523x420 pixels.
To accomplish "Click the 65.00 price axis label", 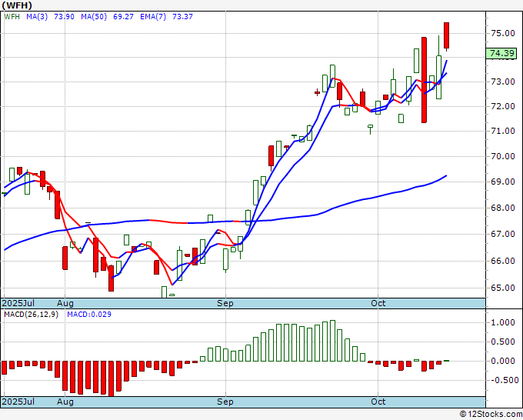I will [502, 288].
